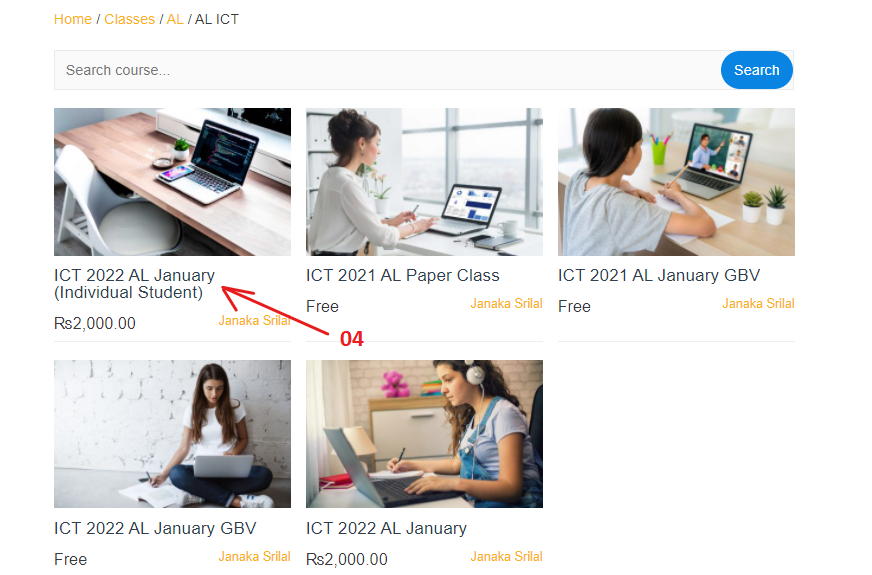
Task: Open Janaka Srilal link under ICT 2022 AL January
Action: click(507, 557)
